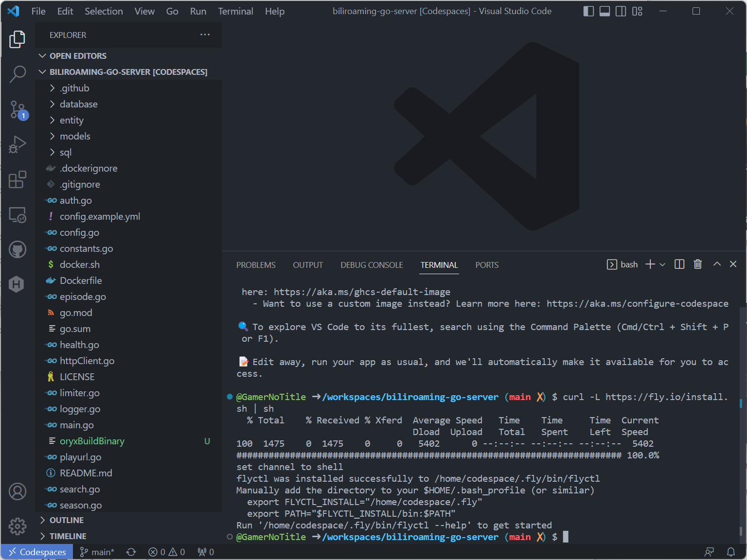The width and height of the screenshot is (747, 560).
Task: Kill terminal with the trash icon
Action: [697, 264]
